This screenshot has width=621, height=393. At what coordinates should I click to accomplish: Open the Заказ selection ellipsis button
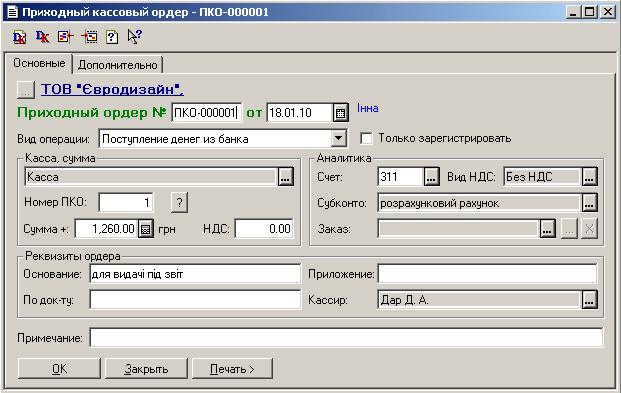[x=547, y=229]
